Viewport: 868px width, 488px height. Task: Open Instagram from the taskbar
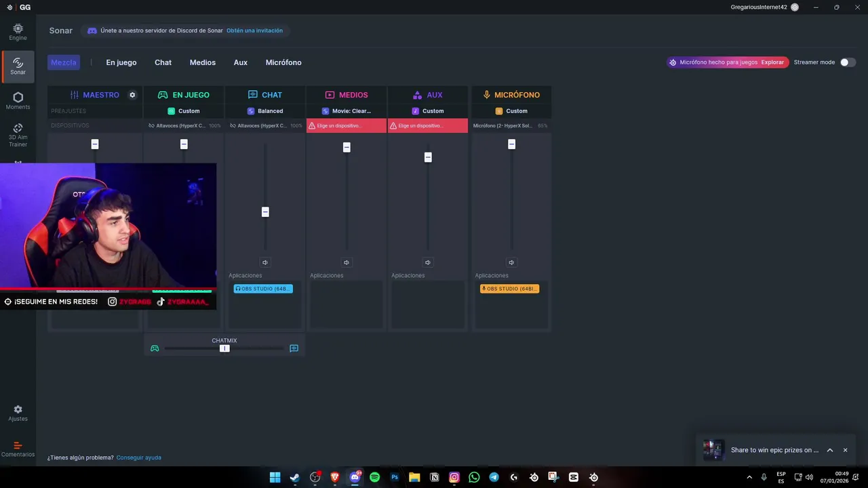click(454, 477)
